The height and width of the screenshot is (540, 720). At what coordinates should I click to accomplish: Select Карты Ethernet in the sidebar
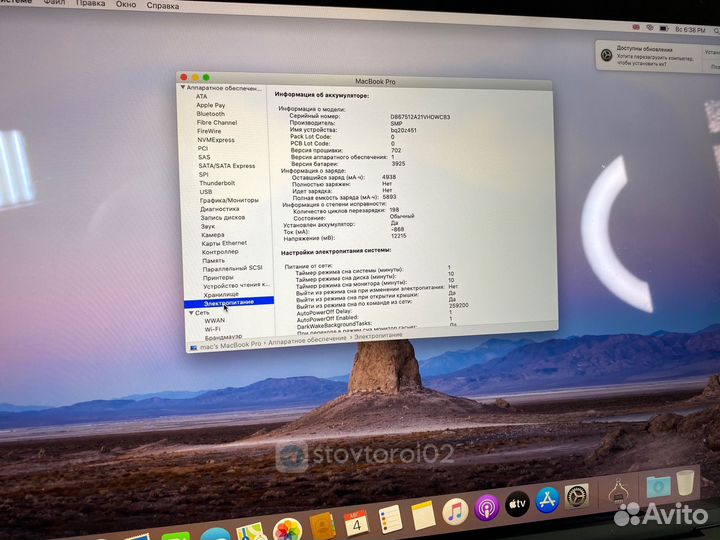coord(224,243)
